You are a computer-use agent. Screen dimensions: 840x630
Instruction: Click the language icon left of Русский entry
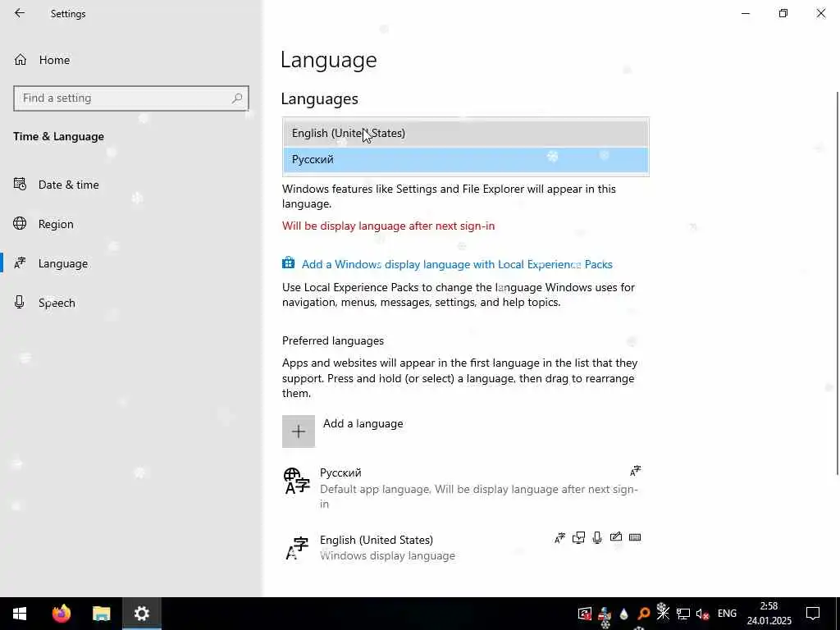296,481
